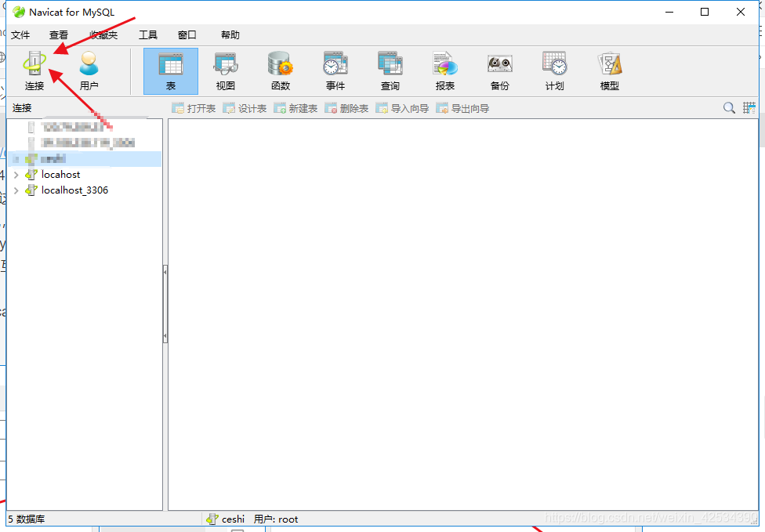Click the panel splitter collapse handle
The height and width of the screenshot is (532, 765).
pyautogui.click(x=165, y=304)
